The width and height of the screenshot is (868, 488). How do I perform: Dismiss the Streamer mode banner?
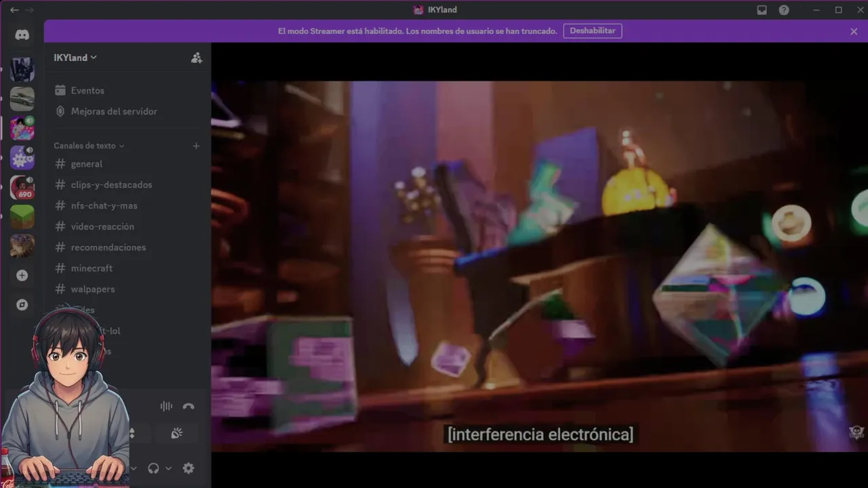(x=854, y=31)
